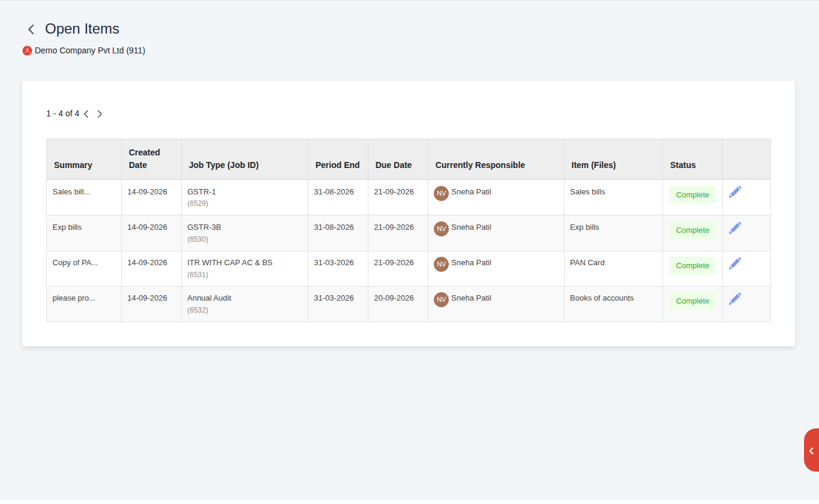Go to previous page of results
This screenshot has height=504, width=819.
click(x=86, y=114)
